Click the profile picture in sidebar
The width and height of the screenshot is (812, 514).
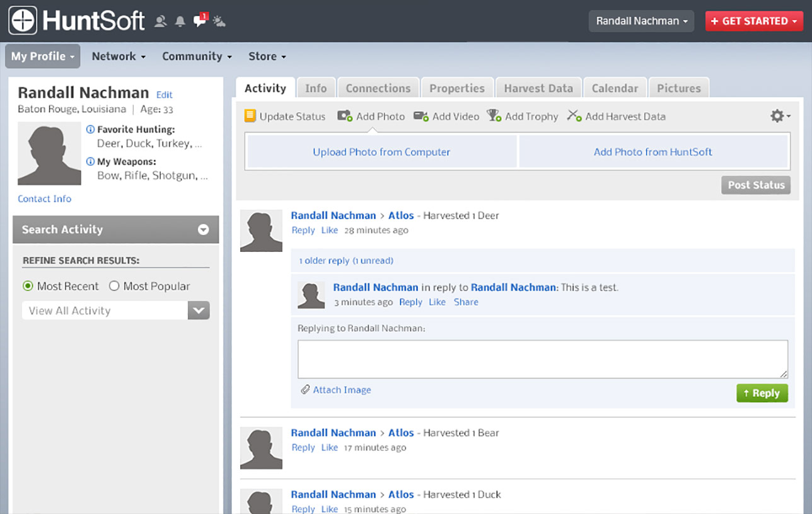[49, 153]
